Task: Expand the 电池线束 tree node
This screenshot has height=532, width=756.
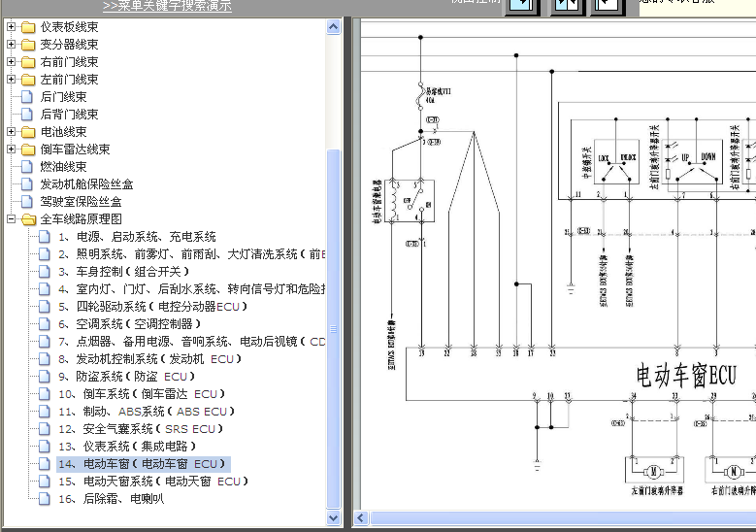Action: [11, 131]
